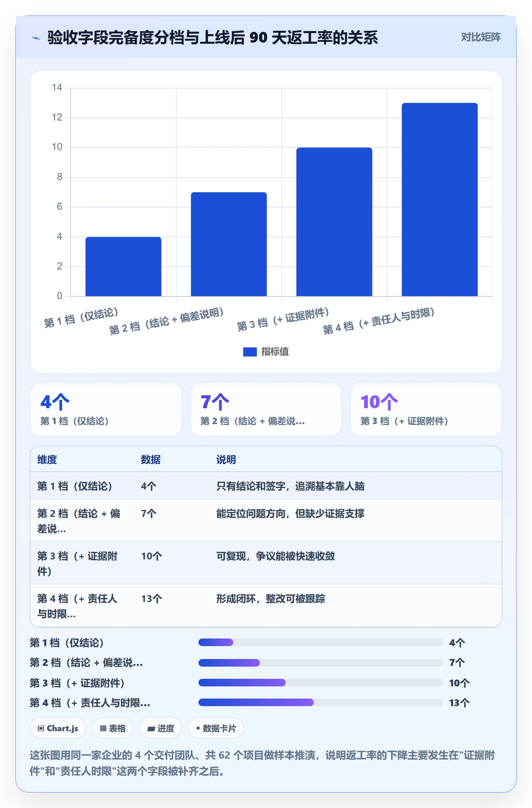The height and width of the screenshot is (808, 532).
Task: Click the 进度 chip bar icon
Action: point(151,729)
